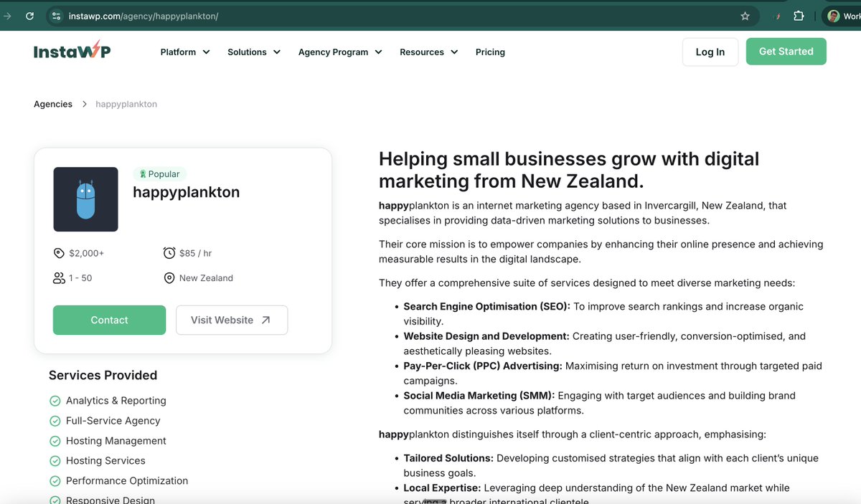Click the happyplankton agency logo thumbnail
861x504 pixels.
85,199
